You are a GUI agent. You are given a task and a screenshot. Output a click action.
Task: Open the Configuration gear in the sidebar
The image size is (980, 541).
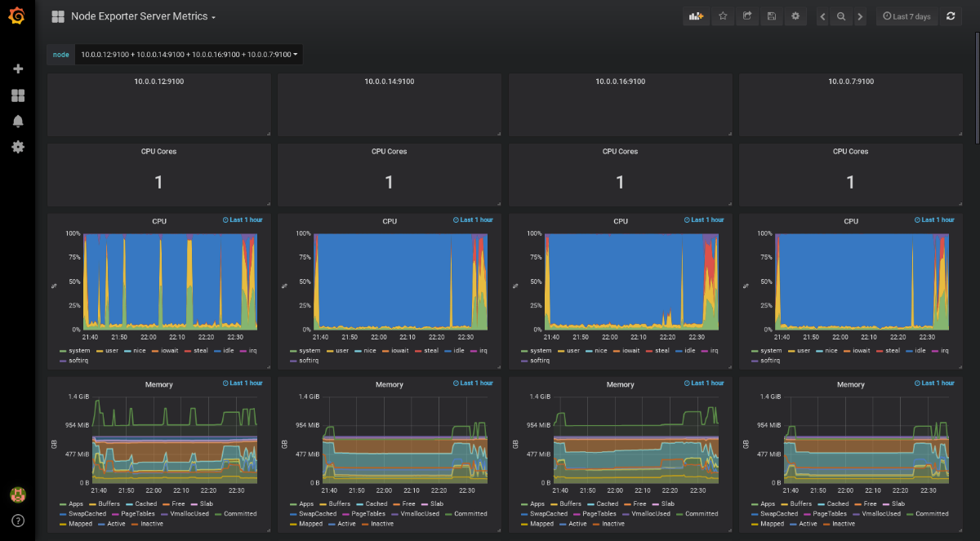click(18, 147)
